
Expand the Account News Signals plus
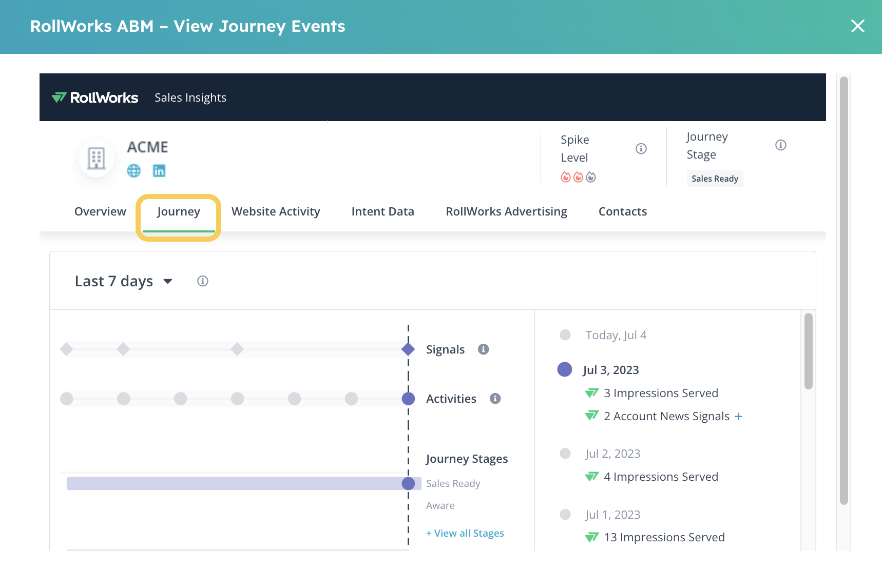738,417
